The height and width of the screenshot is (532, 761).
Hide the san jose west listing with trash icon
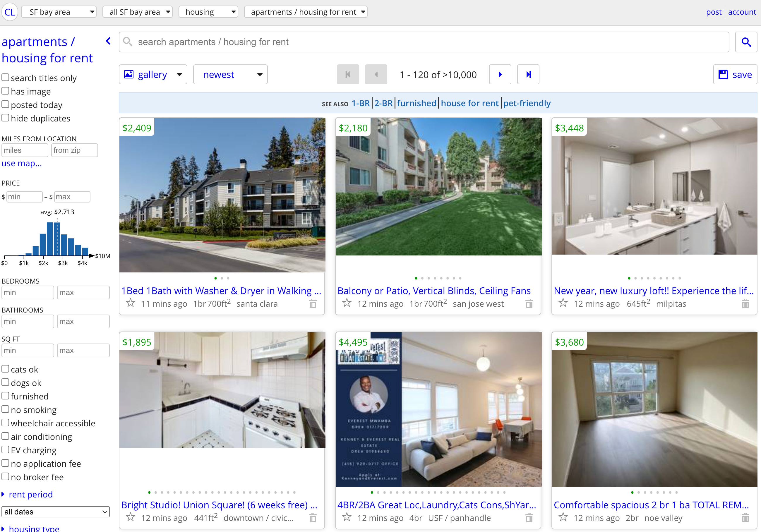click(x=529, y=303)
